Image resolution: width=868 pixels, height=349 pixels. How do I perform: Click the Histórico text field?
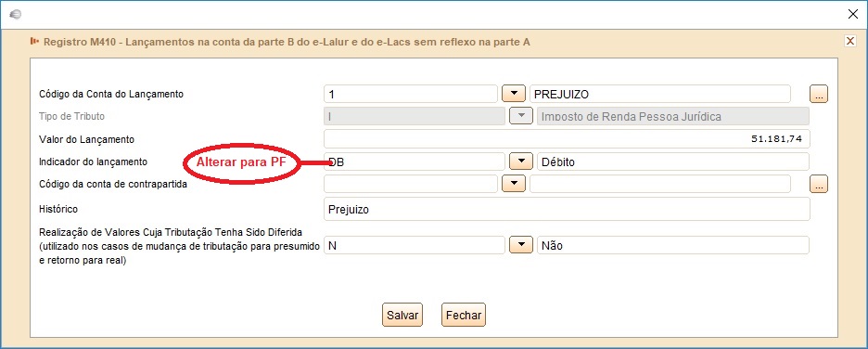567,209
